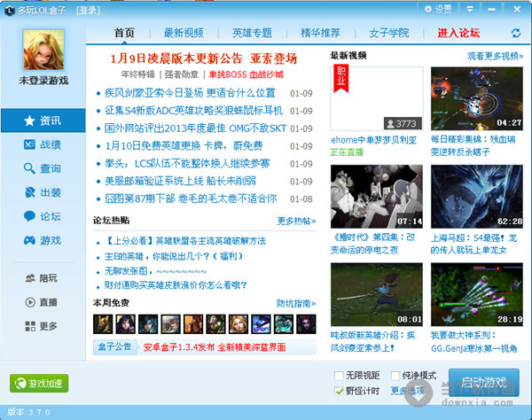The width and height of the screenshot is (532, 420).
Task: Click the 游戏加速 green button
Action: point(39,384)
